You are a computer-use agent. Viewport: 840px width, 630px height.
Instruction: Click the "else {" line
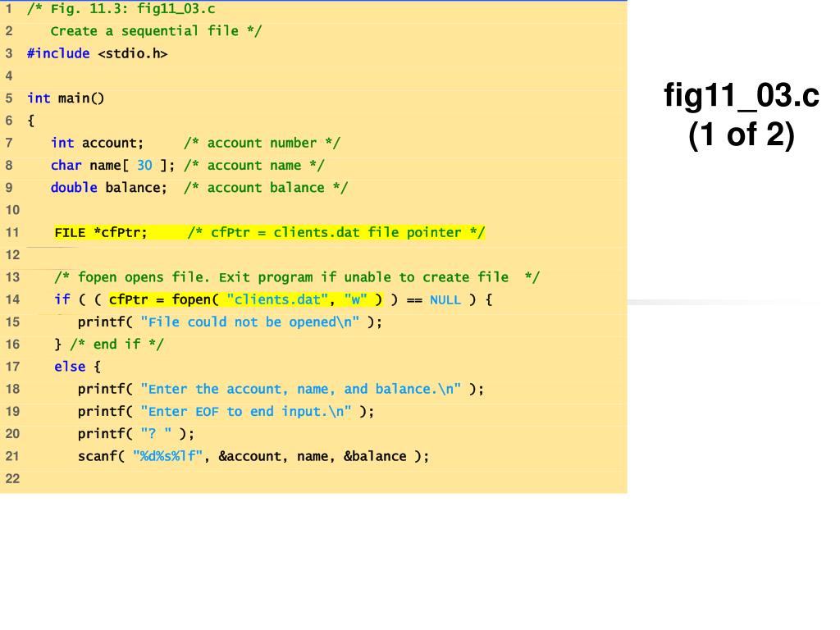[78, 367]
